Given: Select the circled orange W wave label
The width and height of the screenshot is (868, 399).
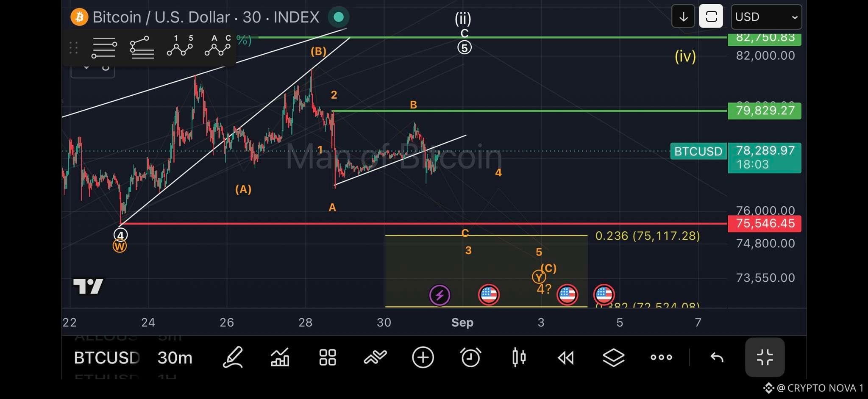Looking at the screenshot, I should 120,246.
